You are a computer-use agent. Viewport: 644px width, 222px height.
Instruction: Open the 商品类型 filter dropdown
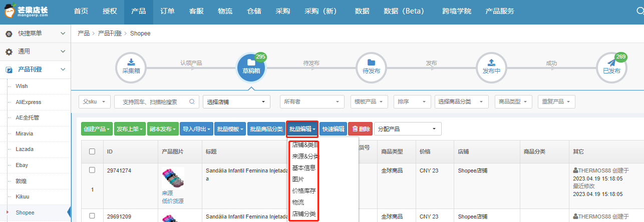[x=513, y=101]
